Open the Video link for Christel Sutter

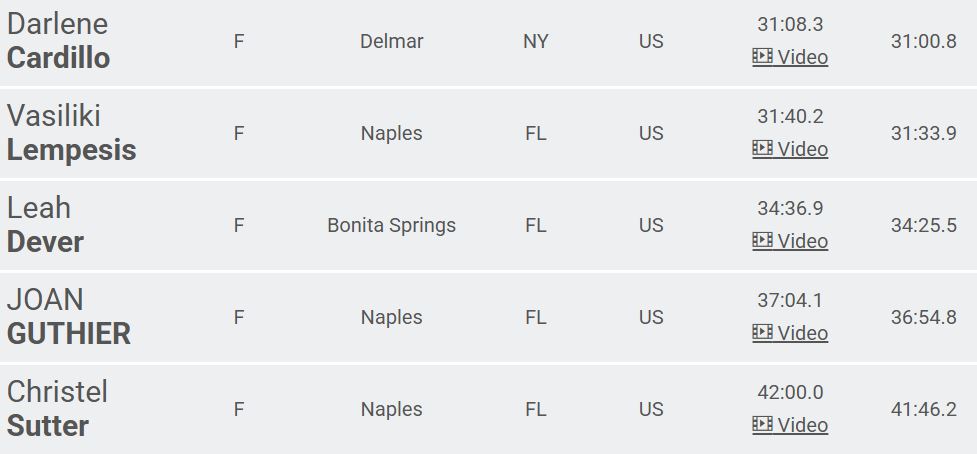tap(802, 425)
